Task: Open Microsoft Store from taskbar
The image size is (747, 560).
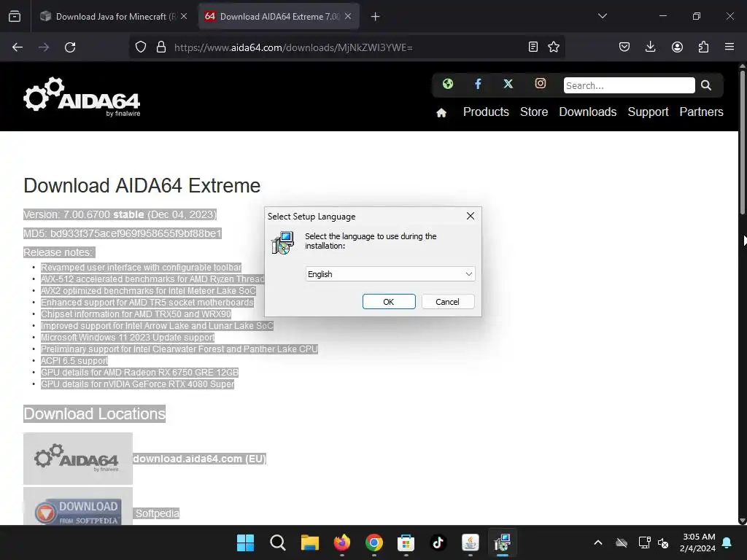Action: [406, 542]
